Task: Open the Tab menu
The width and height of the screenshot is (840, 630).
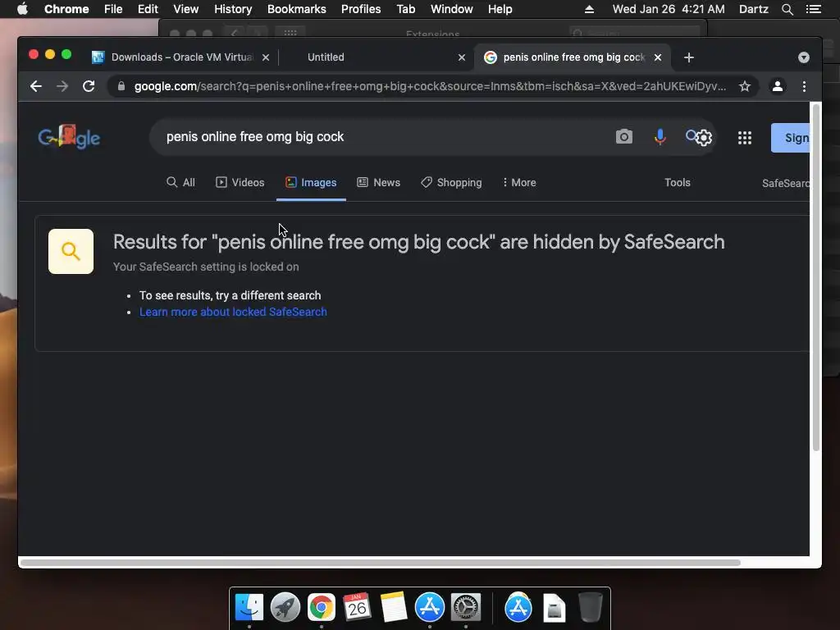Action: [x=405, y=9]
